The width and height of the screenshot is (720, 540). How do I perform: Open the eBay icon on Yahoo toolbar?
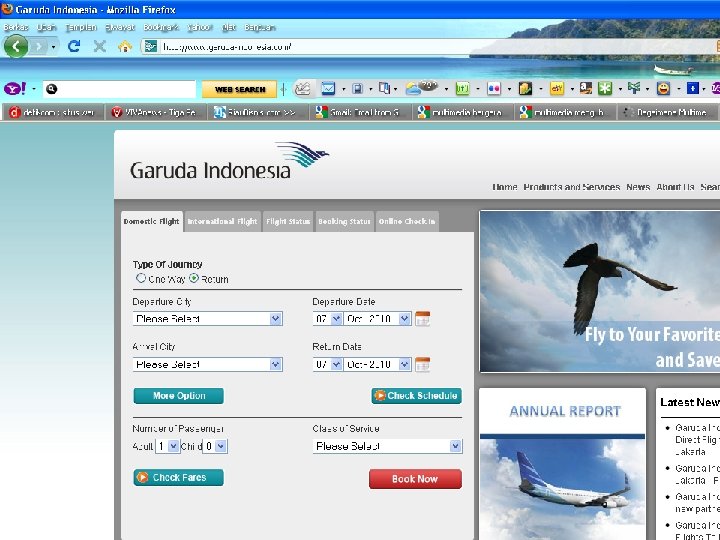pos(557,89)
